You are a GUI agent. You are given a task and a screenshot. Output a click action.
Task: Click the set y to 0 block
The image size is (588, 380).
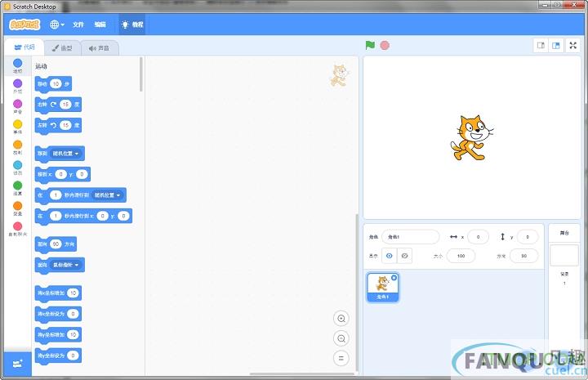(x=58, y=355)
